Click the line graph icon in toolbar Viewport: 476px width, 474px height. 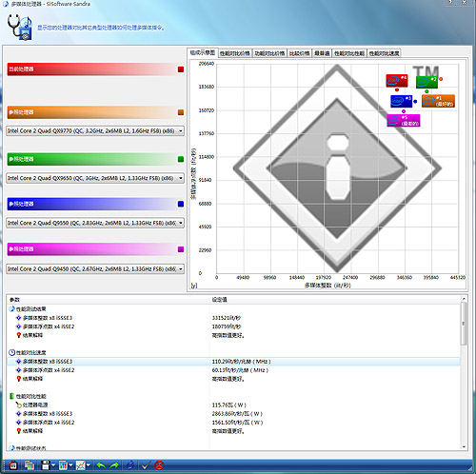pos(81,465)
